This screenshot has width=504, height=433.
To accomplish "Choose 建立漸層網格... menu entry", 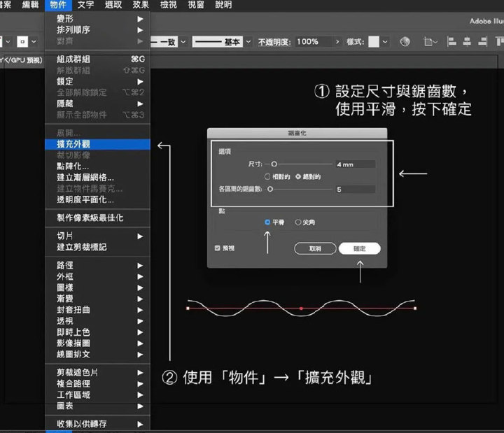I will [98, 177].
